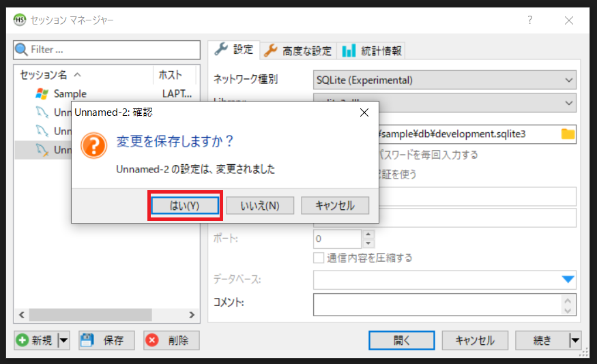Click the 続き button
This screenshot has width=597, height=364.
[542, 340]
